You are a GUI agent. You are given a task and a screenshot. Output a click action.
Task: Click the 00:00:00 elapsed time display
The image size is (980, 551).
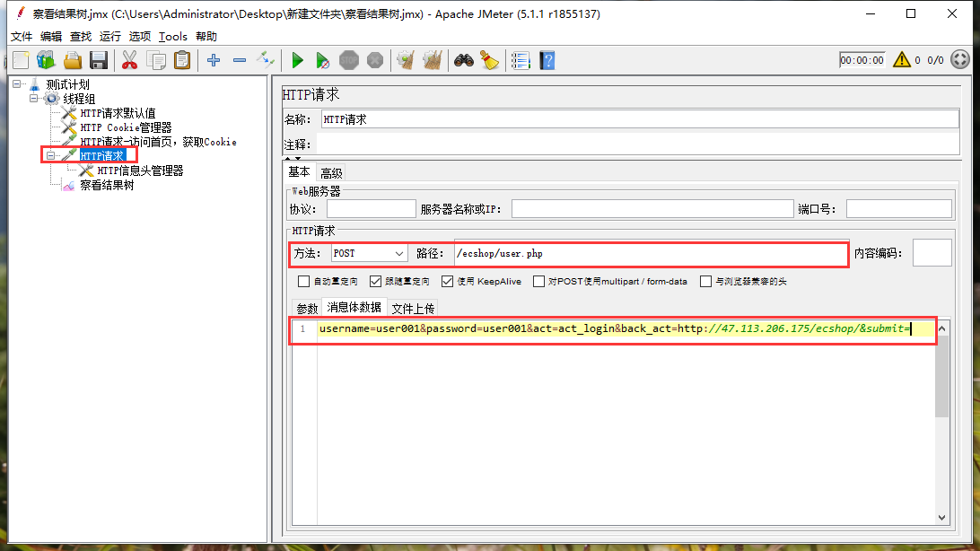(862, 60)
